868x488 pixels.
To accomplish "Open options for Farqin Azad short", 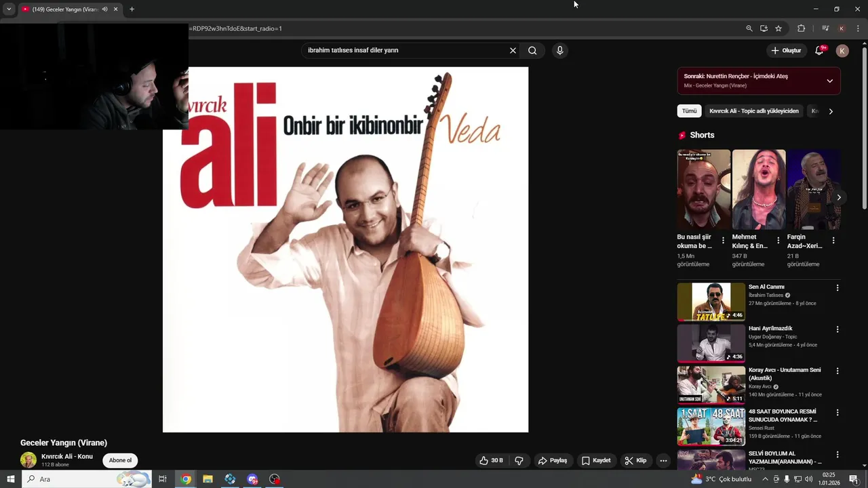I will [833, 241].
